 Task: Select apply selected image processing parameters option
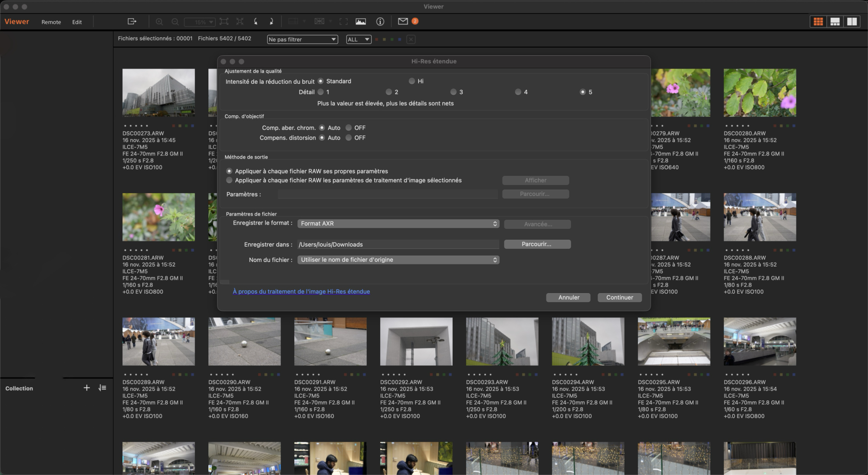230,180
